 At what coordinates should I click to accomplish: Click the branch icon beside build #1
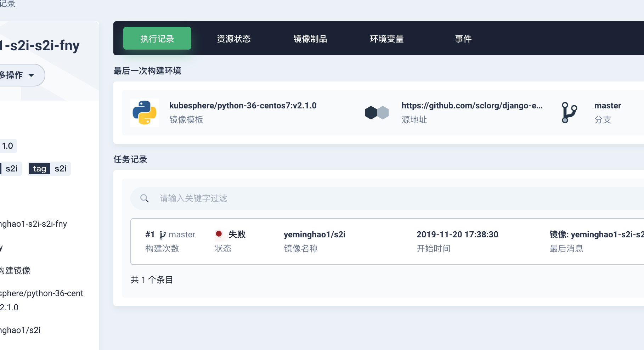coord(163,234)
